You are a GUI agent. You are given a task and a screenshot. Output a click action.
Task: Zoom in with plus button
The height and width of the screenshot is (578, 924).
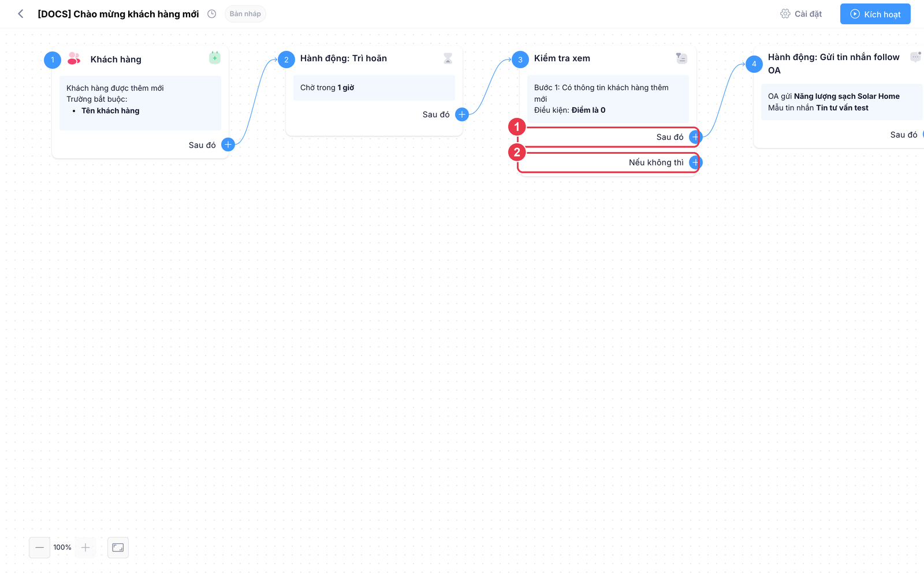pos(85,547)
